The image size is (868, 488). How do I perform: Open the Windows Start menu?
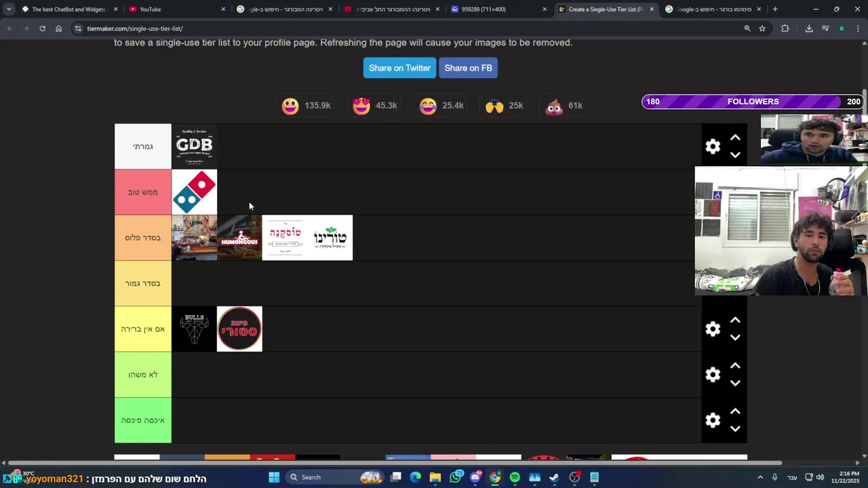tap(274, 477)
